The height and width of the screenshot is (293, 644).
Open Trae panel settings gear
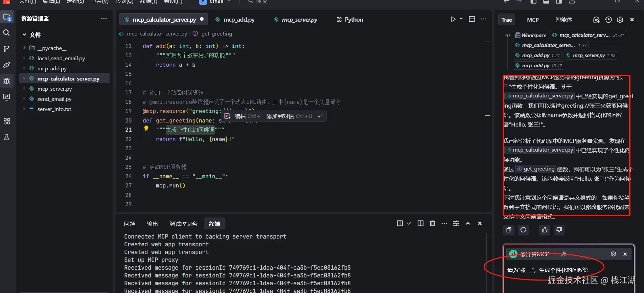[620, 20]
